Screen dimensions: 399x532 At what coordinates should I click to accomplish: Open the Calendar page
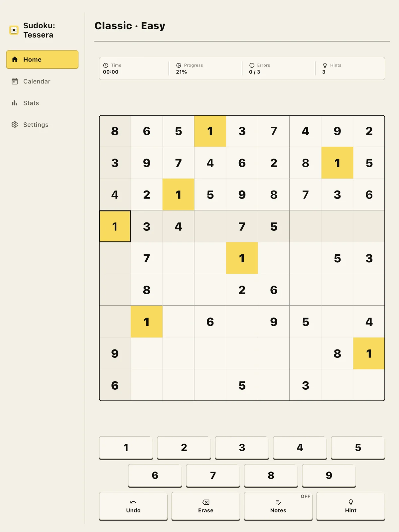click(42, 81)
